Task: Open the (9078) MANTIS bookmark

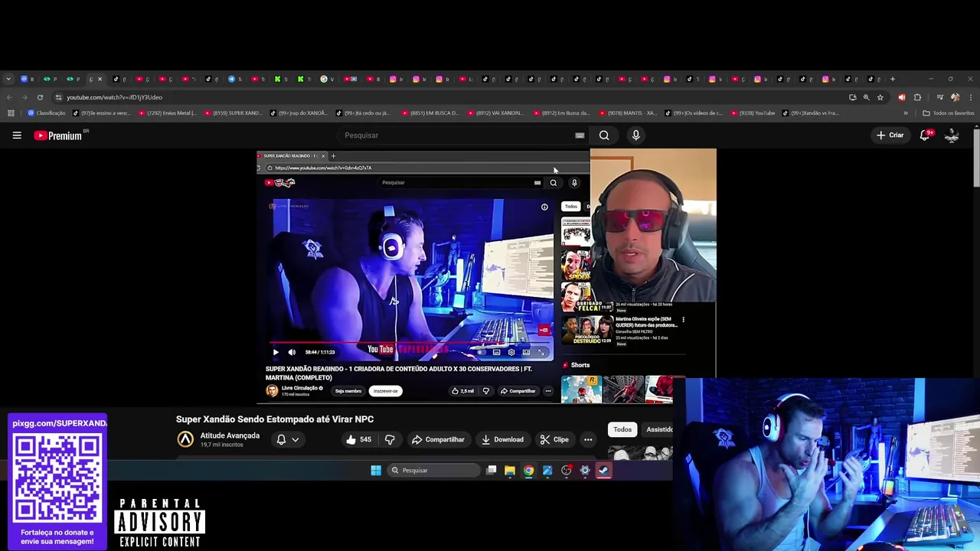Action: tap(628, 113)
